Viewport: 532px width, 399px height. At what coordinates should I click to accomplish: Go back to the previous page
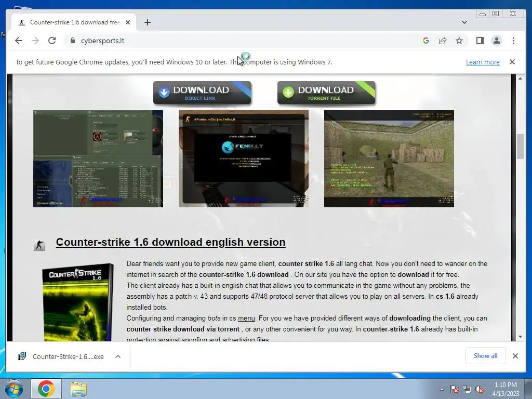[19, 41]
